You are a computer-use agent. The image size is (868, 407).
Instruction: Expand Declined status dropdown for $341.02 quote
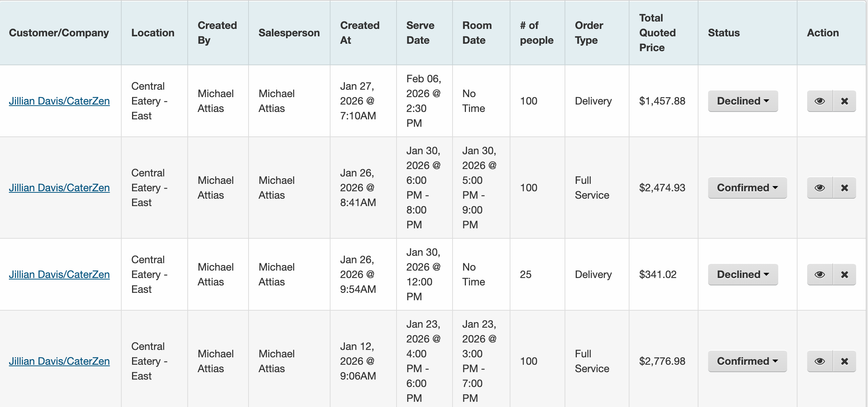(743, 275)
